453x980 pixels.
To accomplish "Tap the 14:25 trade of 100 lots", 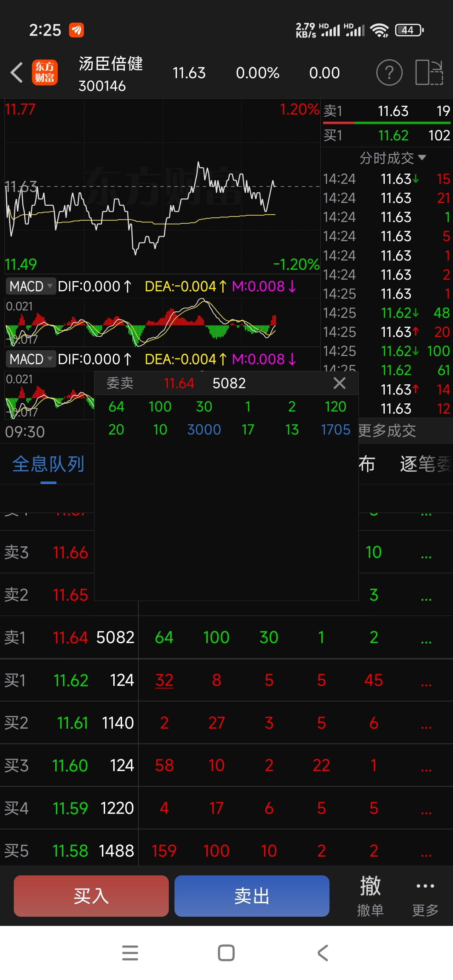I will [x=387, y=351].
